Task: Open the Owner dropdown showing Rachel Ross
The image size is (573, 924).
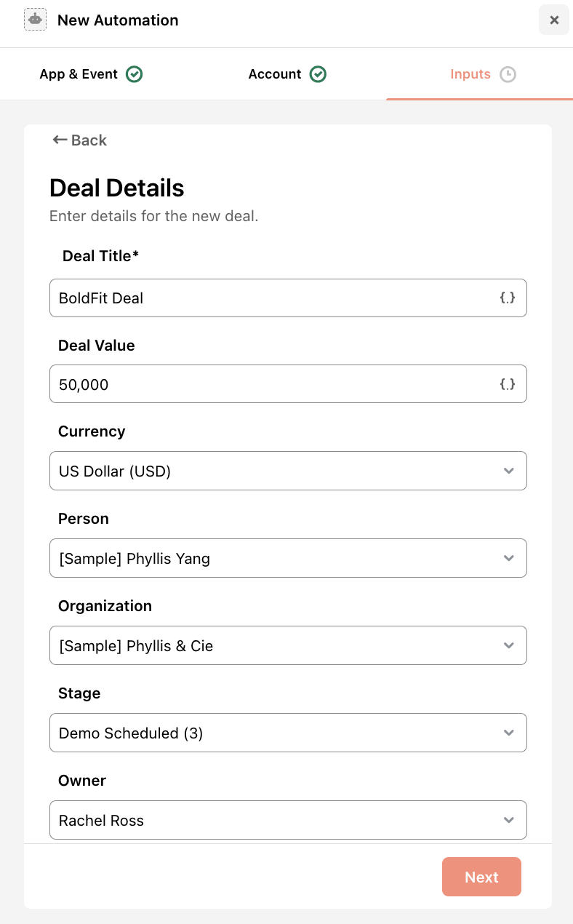Action: pos(288,820)
